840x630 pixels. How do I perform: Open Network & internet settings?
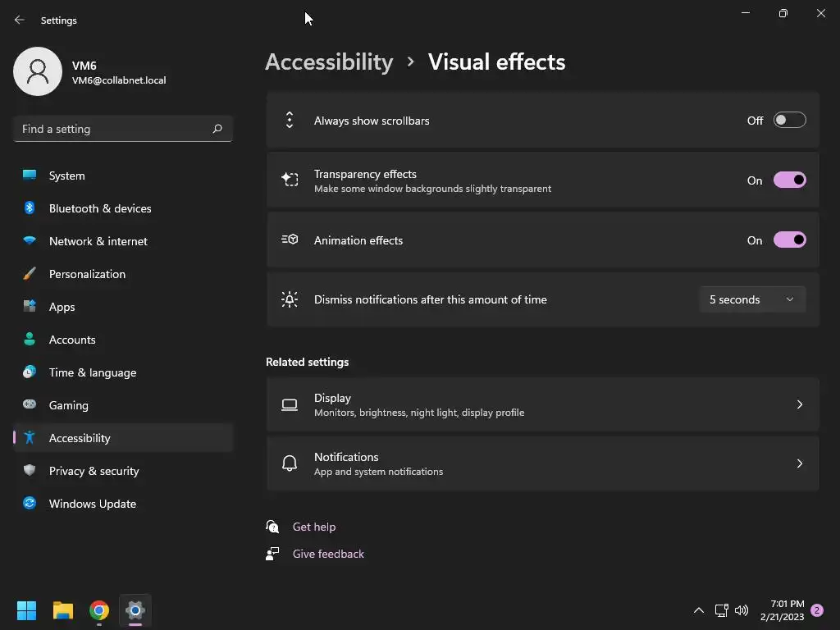98,241
